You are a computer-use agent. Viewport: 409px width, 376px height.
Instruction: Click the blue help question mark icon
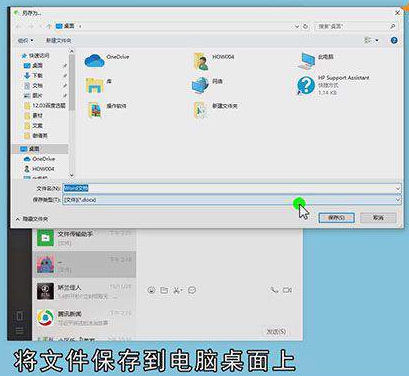394,40
